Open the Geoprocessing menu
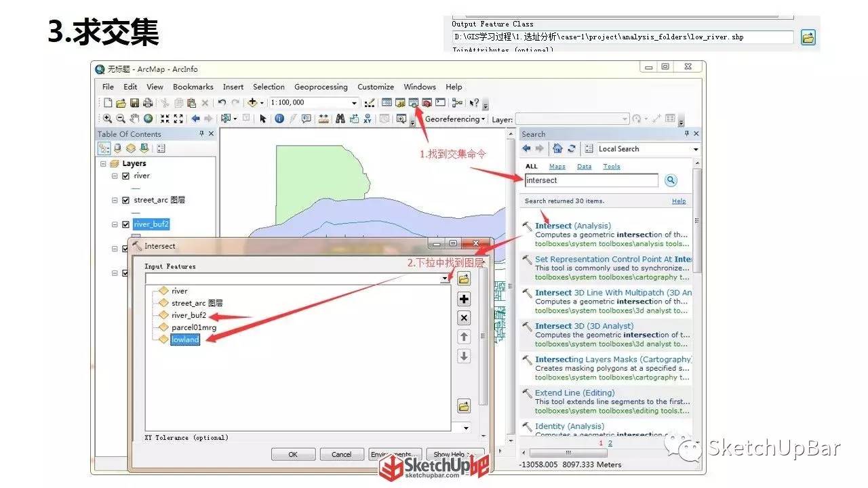The width and height of the screenshot is (868, 488). coord(321,87)
